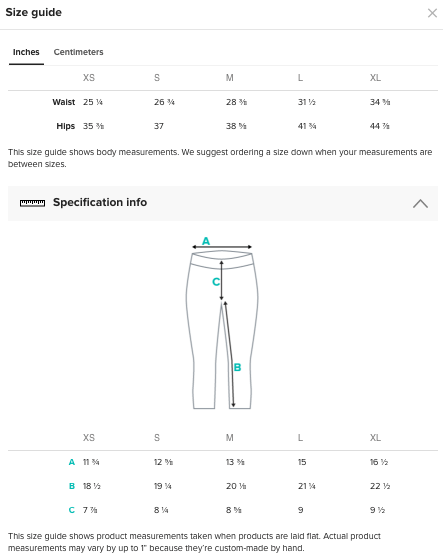Close the Size guide dialog
443x558 pixels.
tap(432, 13)
